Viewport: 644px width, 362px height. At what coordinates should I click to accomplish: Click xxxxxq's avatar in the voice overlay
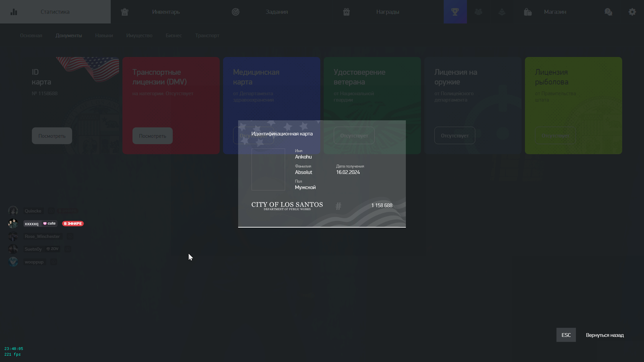pyautogui.click(x=13, y=223)
